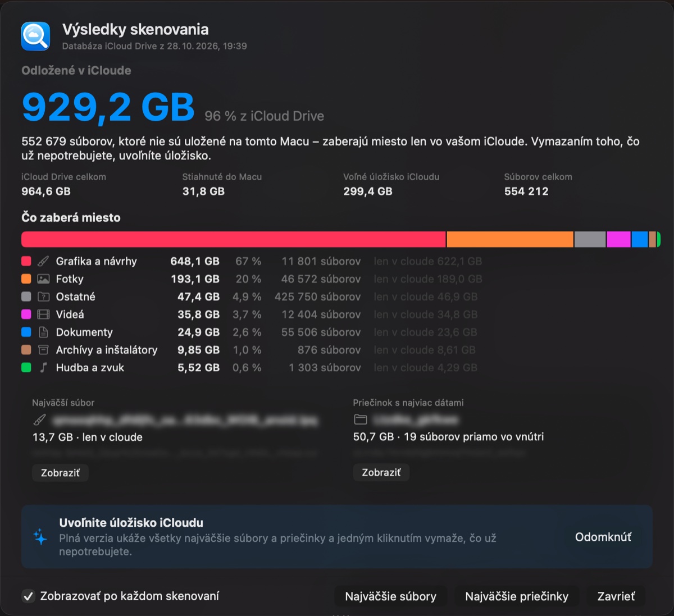
Task: Click the cloud magnifier app icon
Action: [35, 36]
